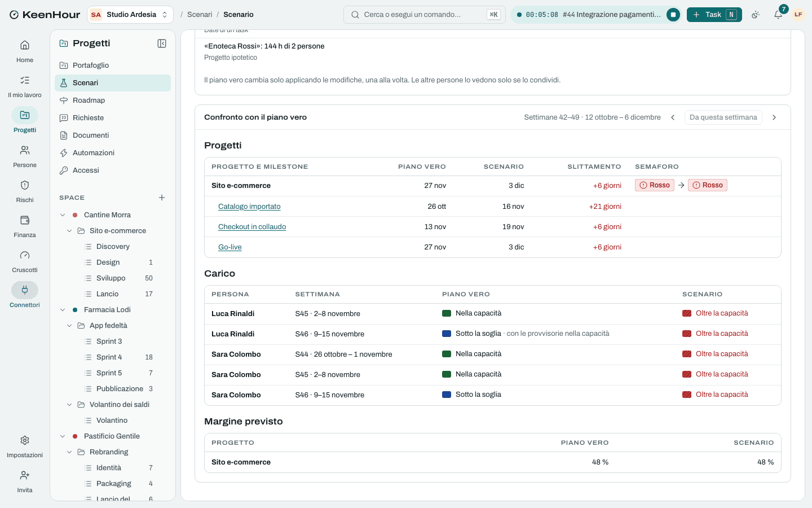Click the Checkout in collaudo link
This screenshot has width=812, height=508.
[x=252, y=227]
